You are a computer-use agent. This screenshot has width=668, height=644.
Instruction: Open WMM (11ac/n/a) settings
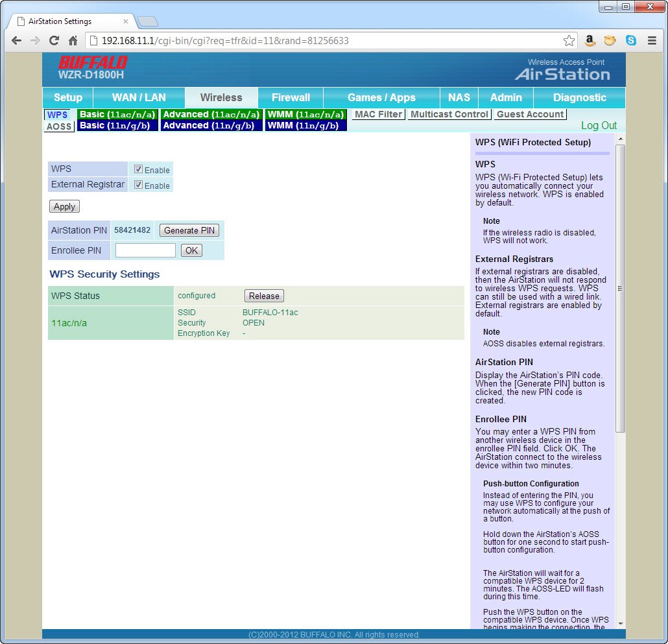pos(305,115)
